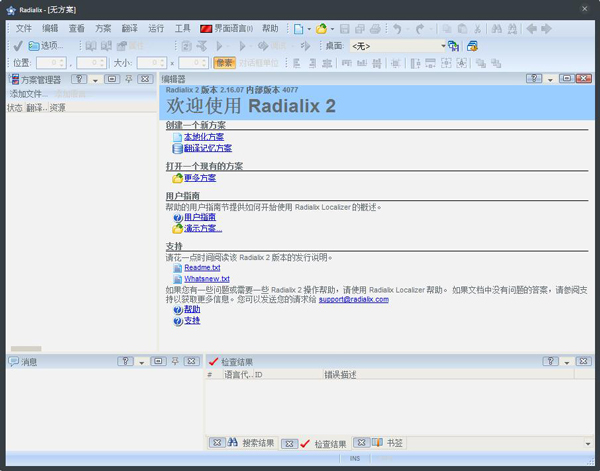Open tab list dropdown at bottom right
The height and width of the screenshot is (471, 600).
[x=588, y=444]
